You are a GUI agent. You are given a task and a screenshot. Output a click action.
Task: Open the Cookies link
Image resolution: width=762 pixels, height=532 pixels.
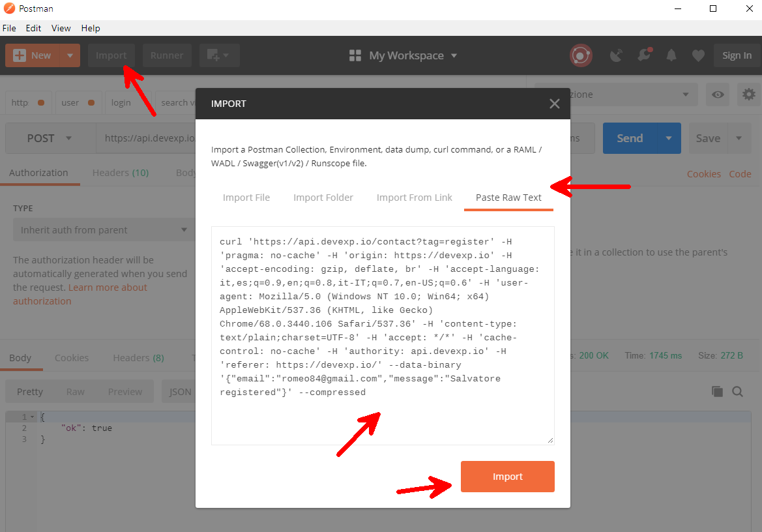point(704,174)
